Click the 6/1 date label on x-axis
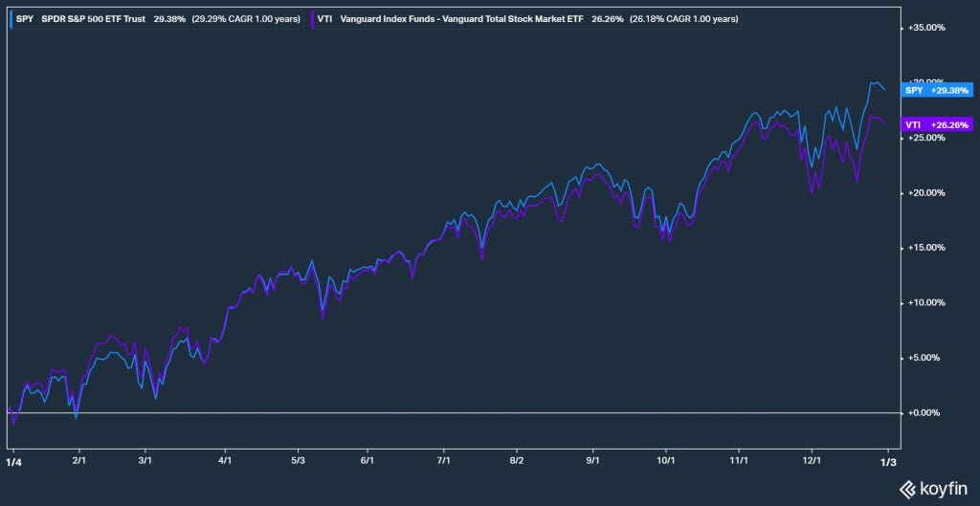The height and width of the screenshot is (506, 980). (x=367, y=461)
